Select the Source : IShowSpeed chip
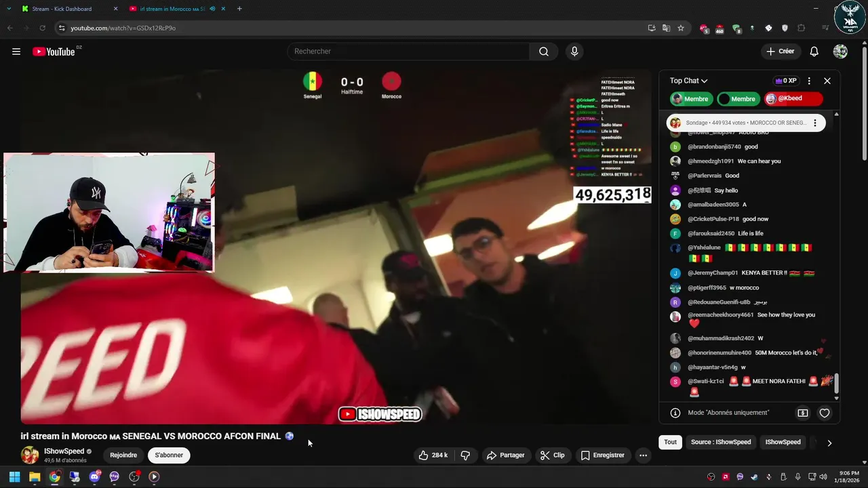Image resolution: width=868 pixels, height=488 pixels. pyautogui.click(x=721, y=442)
